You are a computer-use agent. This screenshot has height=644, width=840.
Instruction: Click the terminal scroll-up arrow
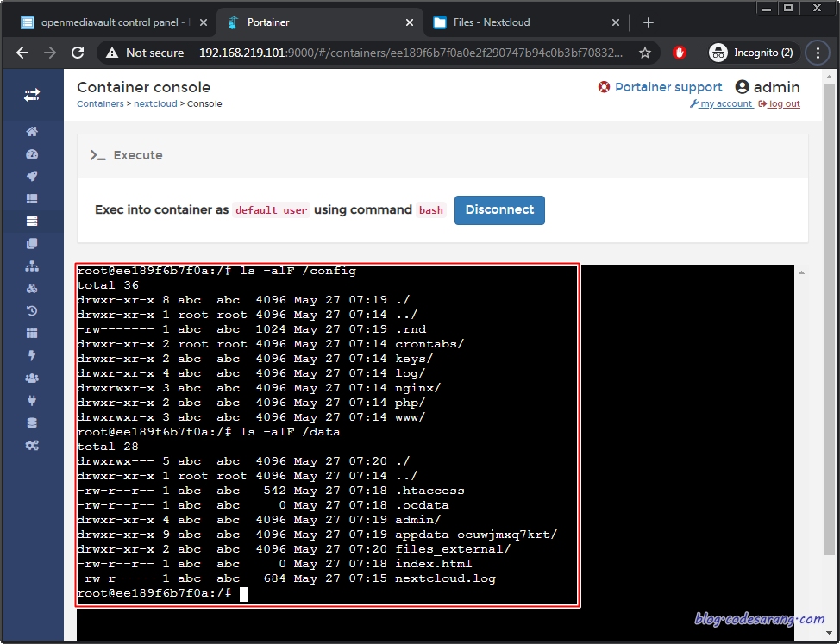801,273
